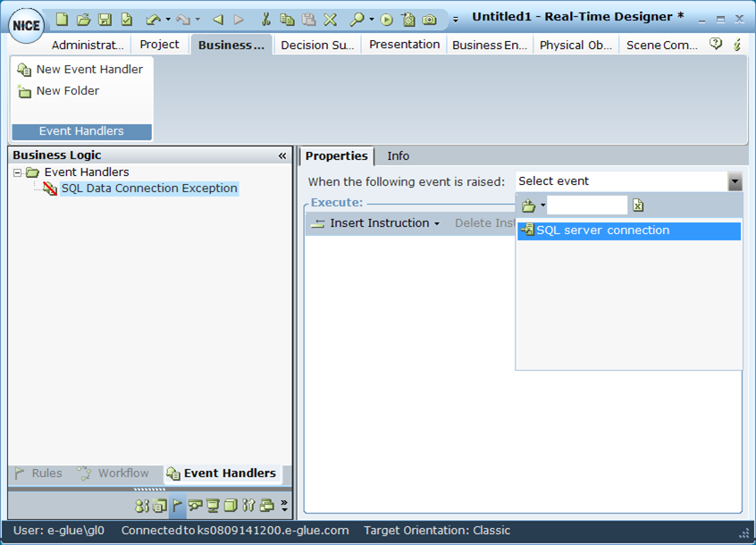Click the Open folder toolbar icon
This screenshot has width=756, height=545.
[83, 19]
